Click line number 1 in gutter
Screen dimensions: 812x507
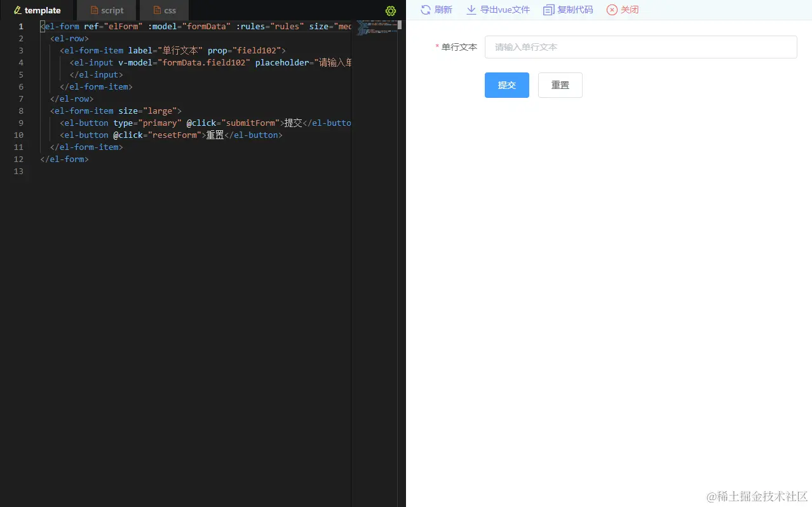pyautogui.click(x=21, y=27)
